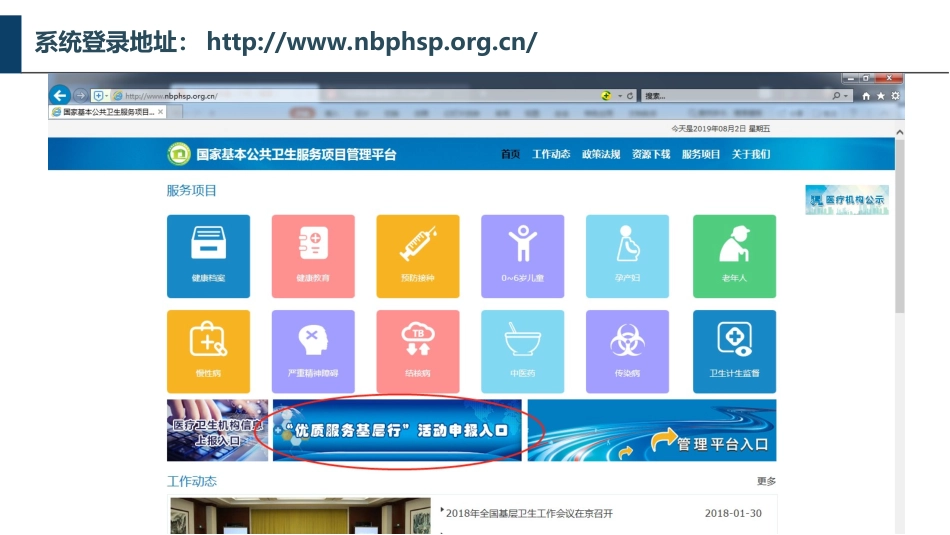Click the vertical scrollbar thumb
Image resolution: width=950 pixels, height=535 pixels.
coord(900,225)
